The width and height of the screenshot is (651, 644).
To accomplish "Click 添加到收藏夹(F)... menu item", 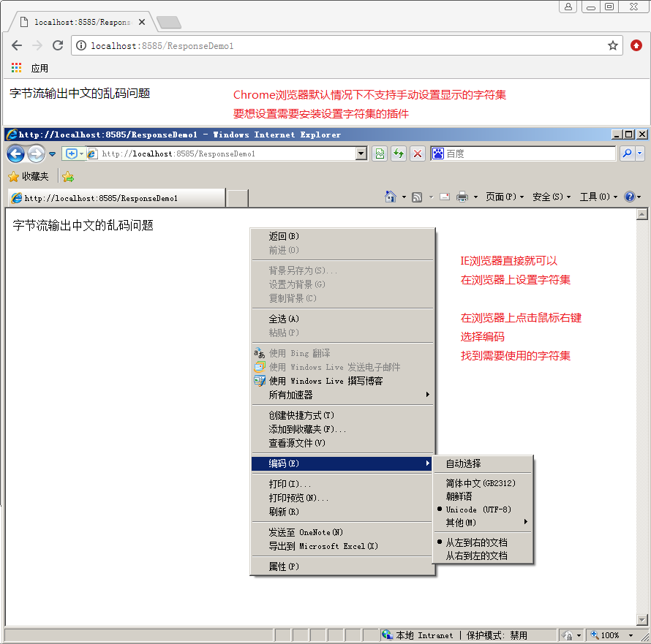I will pyautogui.click(x=342, y=429).
